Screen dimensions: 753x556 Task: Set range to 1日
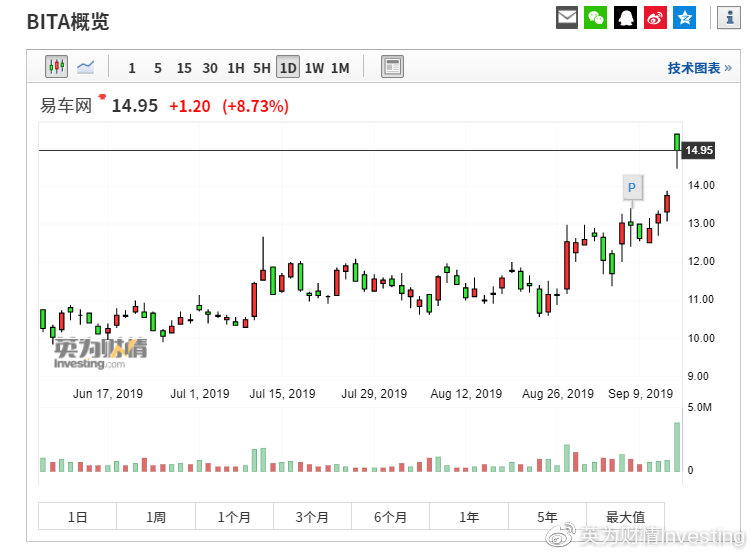point(77,517)
